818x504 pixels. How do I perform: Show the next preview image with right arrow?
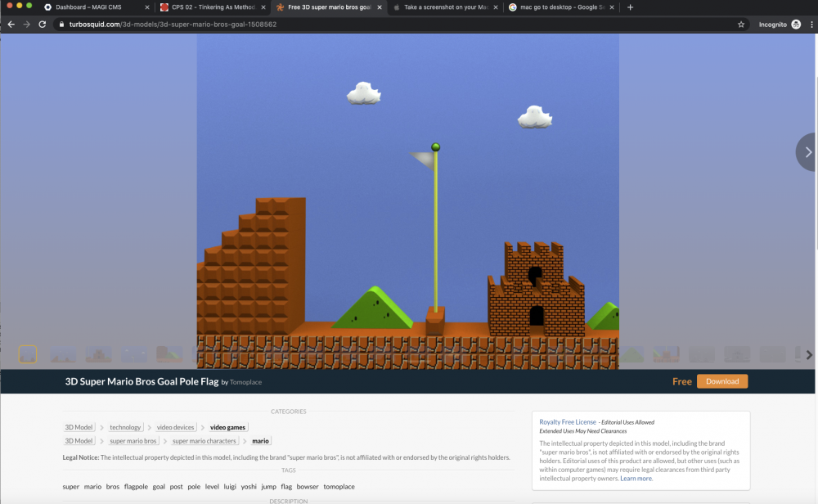(x=807, y=152)
